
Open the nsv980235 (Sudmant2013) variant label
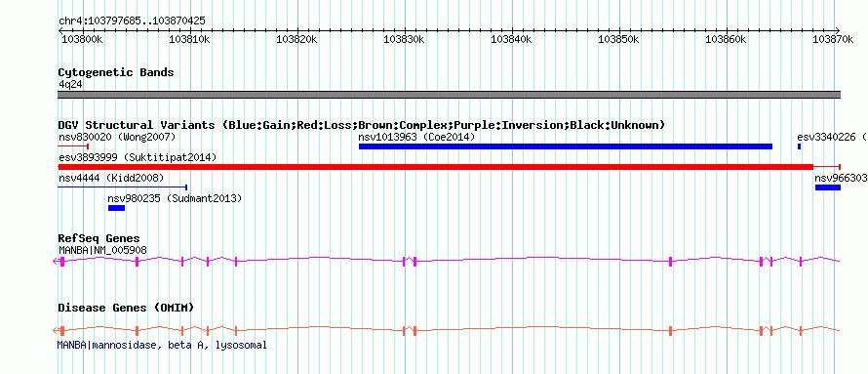175,198
